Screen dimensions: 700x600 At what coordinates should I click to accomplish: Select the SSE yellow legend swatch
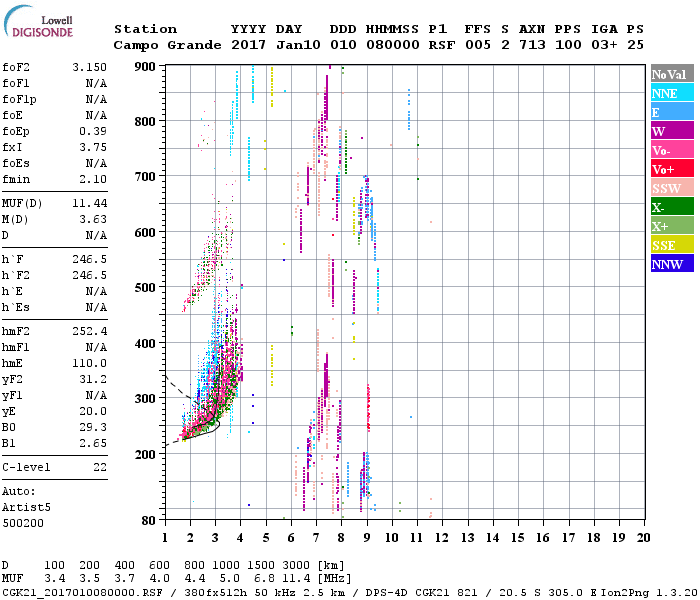pos(672,244)
